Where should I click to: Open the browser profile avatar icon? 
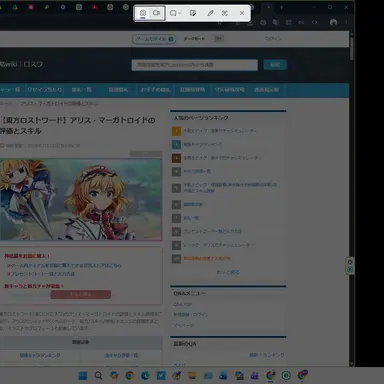coord(333,22)
